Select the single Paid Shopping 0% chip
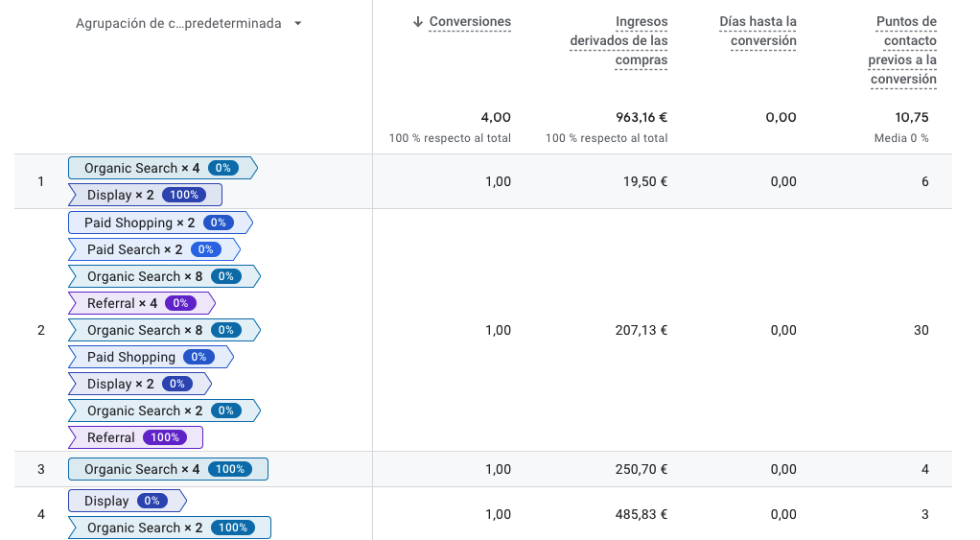This screenshot has height=540, width=980. [x=151, y=357]
